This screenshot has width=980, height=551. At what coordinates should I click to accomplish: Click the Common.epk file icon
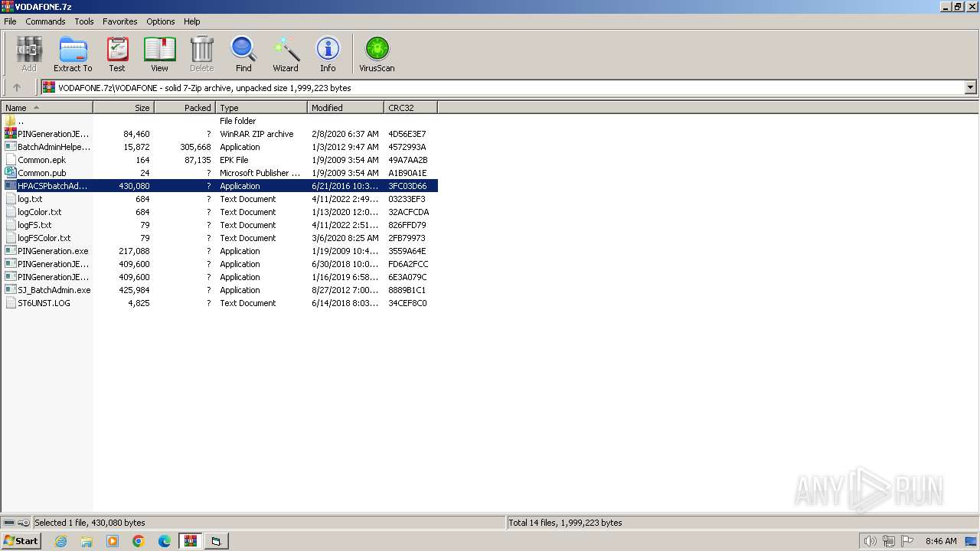[x=10, y=160]
